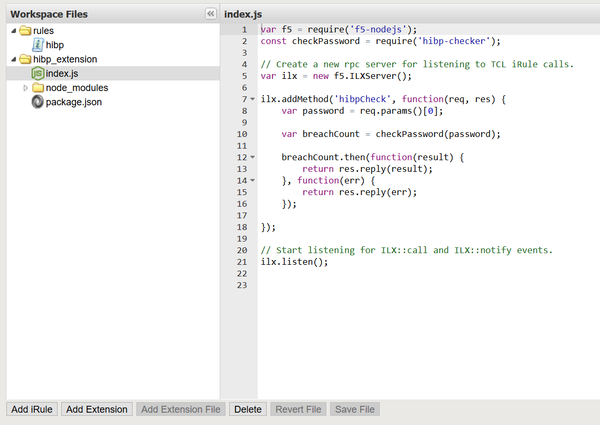Collapse the hibp_extension folder tree
This screenshot has height=425, width=600.
tap(12, 59)
